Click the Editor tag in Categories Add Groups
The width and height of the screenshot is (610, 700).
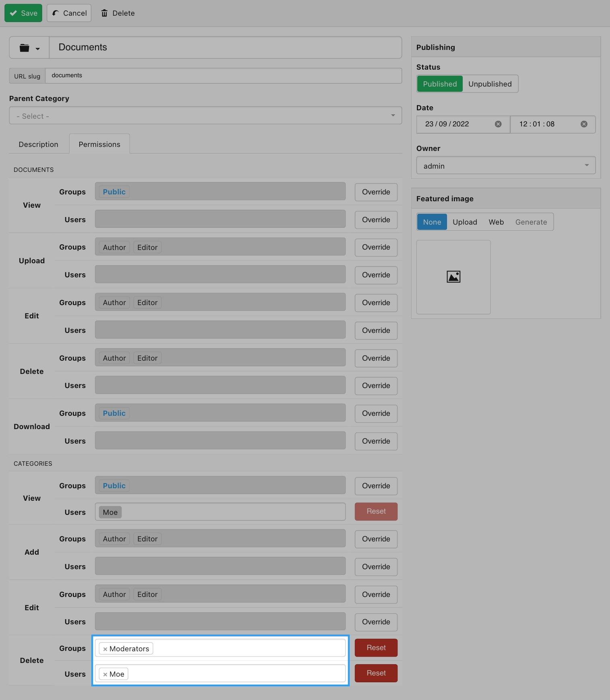pyautogui.click(x=147, y=539)
